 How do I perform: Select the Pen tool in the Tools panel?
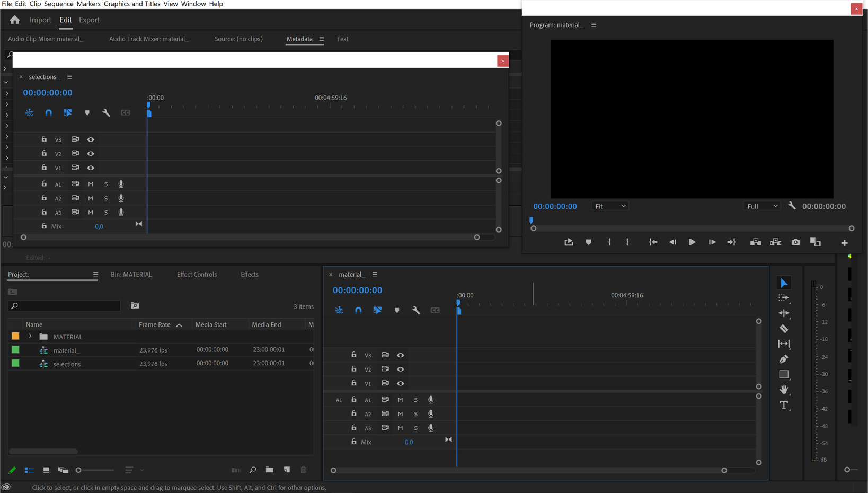pos(784,359)
